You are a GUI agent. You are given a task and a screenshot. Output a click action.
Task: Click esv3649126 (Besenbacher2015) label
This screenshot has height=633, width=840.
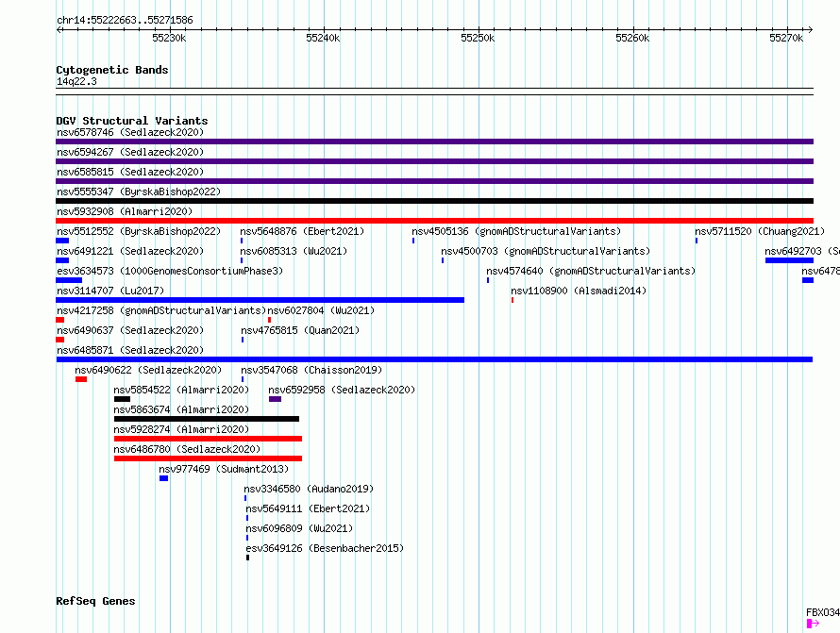[x=325, y=548]
